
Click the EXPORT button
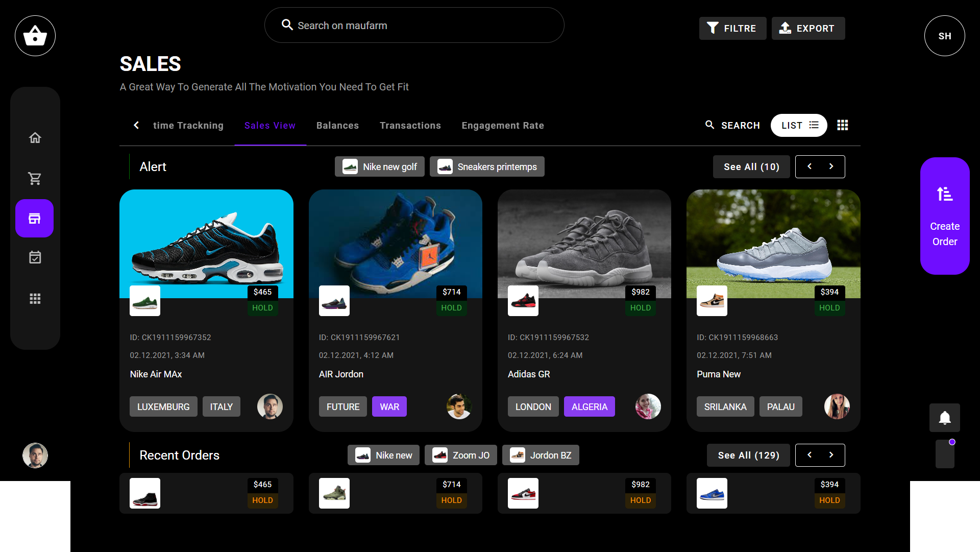pos(807,29)
